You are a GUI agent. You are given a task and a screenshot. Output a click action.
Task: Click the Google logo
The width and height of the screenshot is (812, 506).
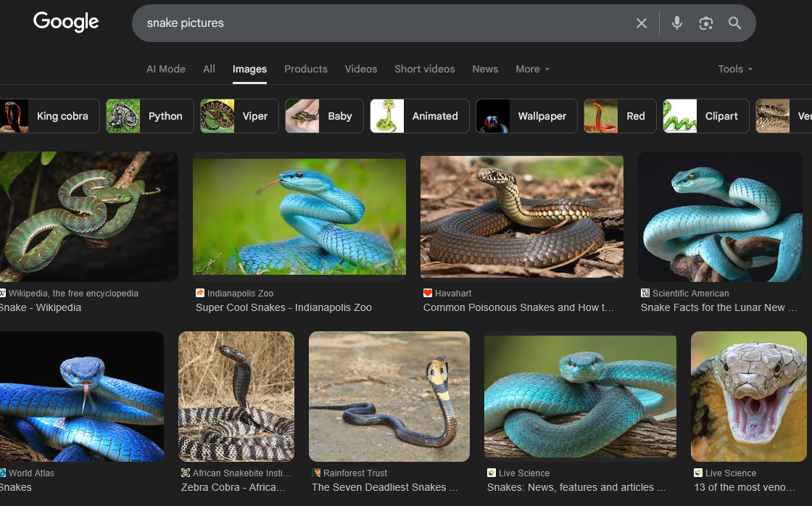coord(66,22)
